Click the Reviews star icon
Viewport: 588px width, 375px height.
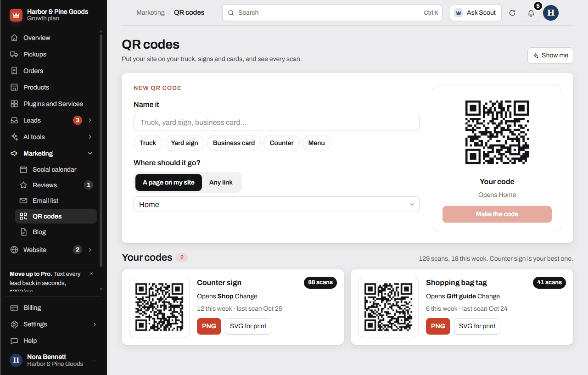23,185
